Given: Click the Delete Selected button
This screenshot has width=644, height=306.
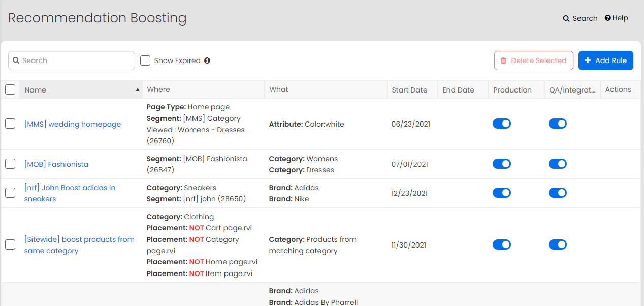Looking at the screenshot, I should (x=534, y=60).
